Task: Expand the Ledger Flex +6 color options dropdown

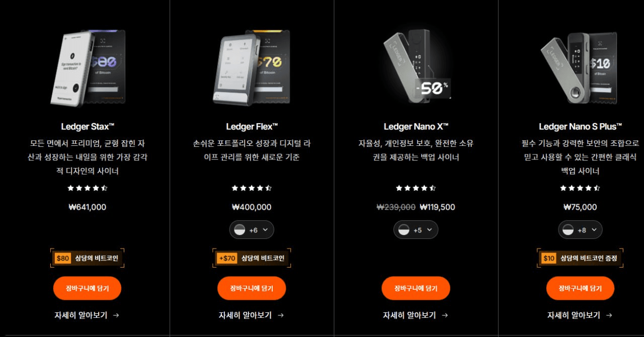Action: [252, 230]
